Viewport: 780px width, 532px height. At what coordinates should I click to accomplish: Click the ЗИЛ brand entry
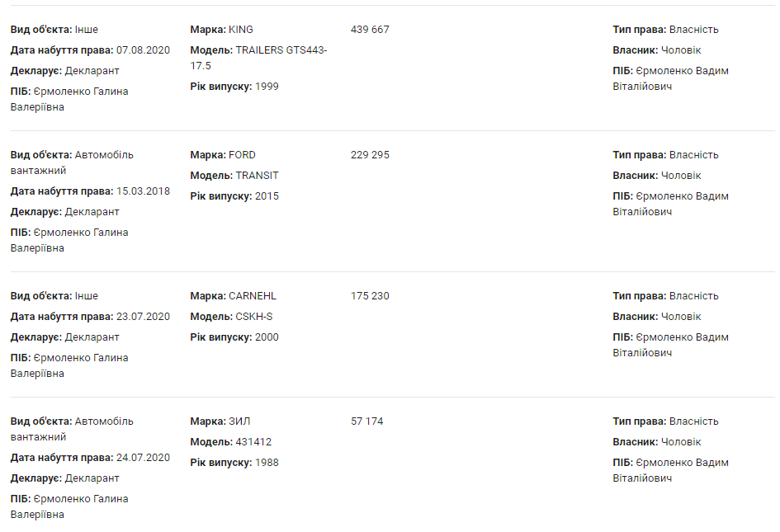tap(239, 421)
